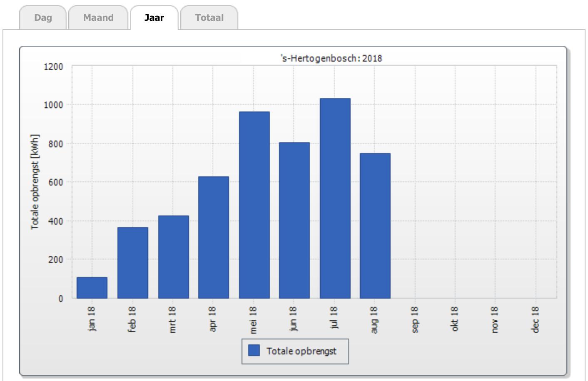Select the active Jaar tab
This screenshot has width=588, height=381.
154,17
